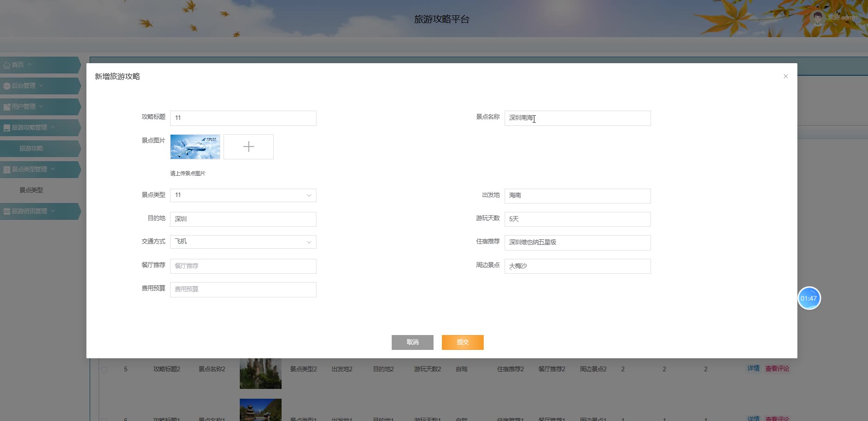Open 查看评论 for row 攻略标题2
The height and width of the screenshot is (421, 868).
[777, 368]
